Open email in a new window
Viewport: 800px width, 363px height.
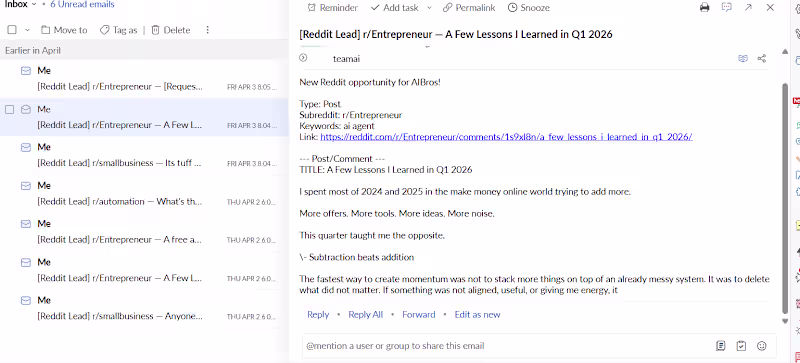[x=748, y=8]
